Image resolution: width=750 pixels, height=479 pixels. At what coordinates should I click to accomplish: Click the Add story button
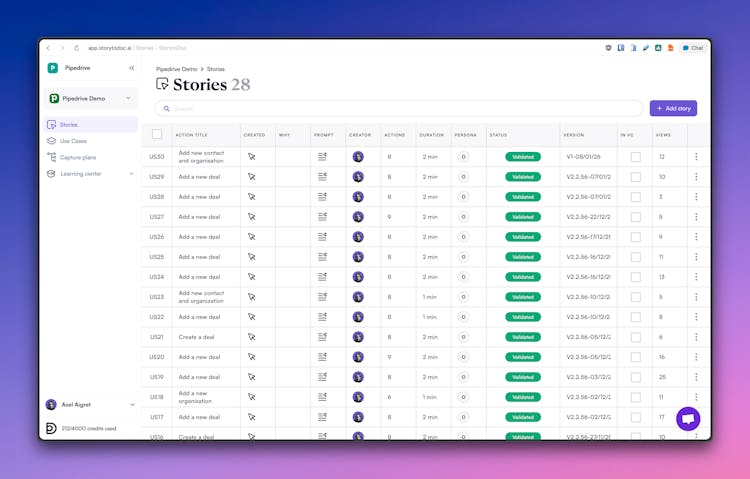[x=673, y=108]
